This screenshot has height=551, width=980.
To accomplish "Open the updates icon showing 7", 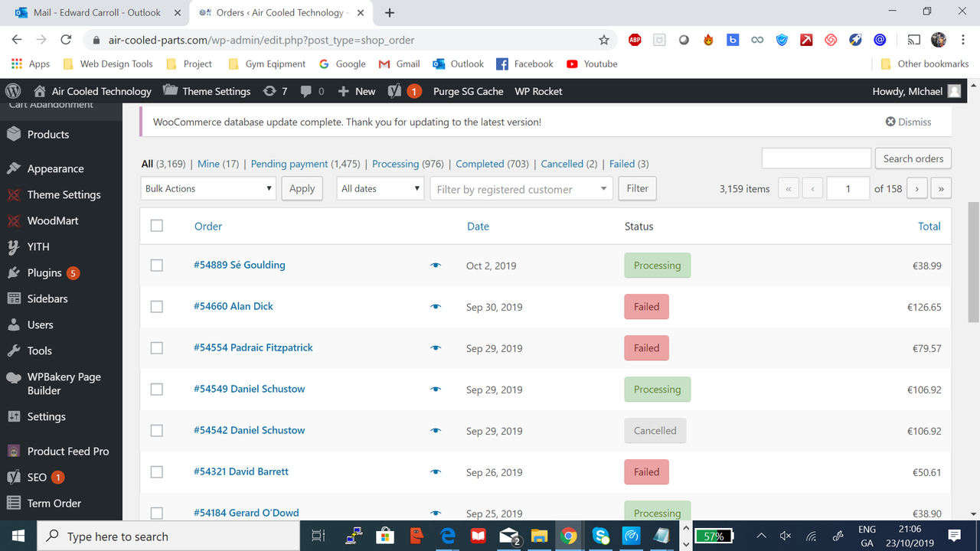I will 275,91.
